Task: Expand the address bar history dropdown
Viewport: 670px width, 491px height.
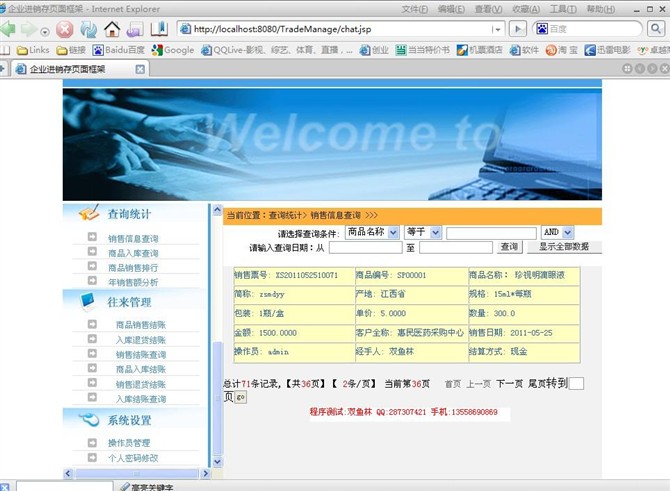Action: click(497, 29)
